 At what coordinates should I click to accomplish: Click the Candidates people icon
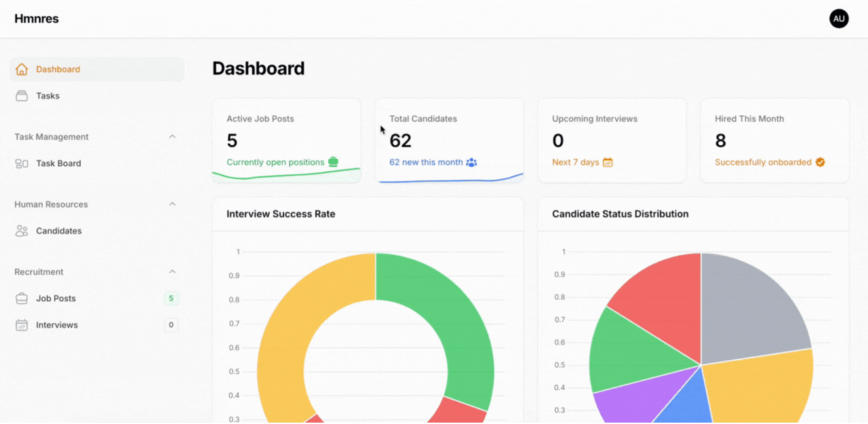(22, 231)
